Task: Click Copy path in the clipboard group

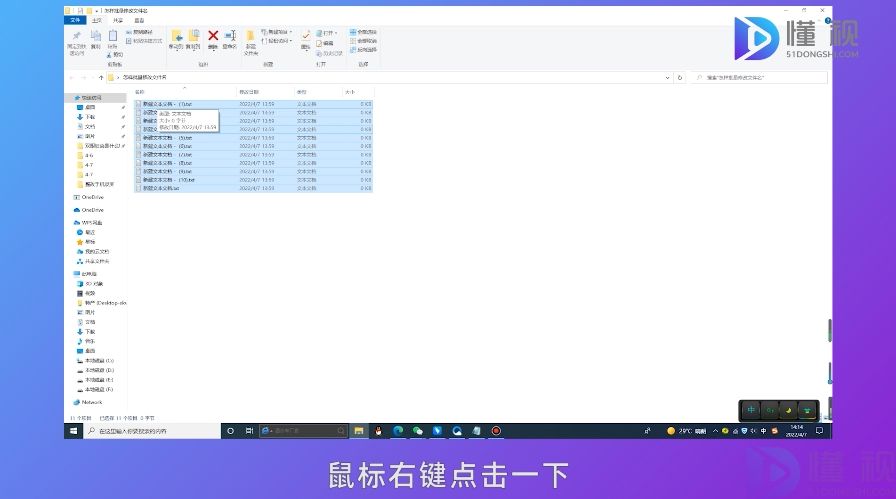Action: [x=139, y=32]
